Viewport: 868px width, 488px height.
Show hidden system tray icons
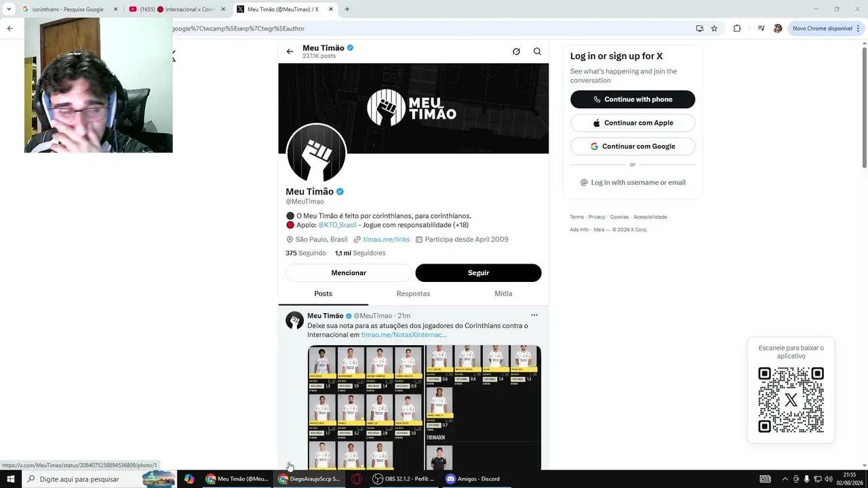(x=786, y=479)
